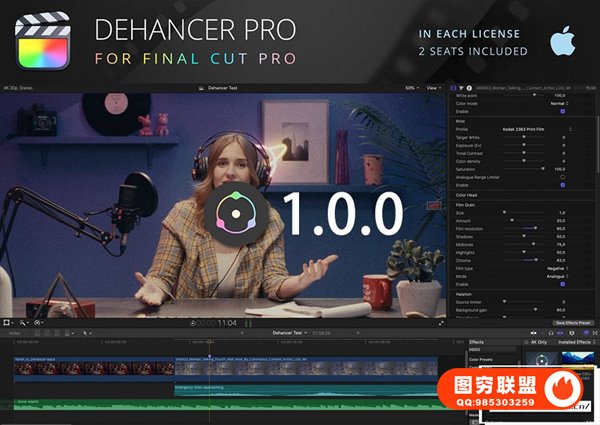Toggle the Print section Enable checkbox

pos(562,185)
